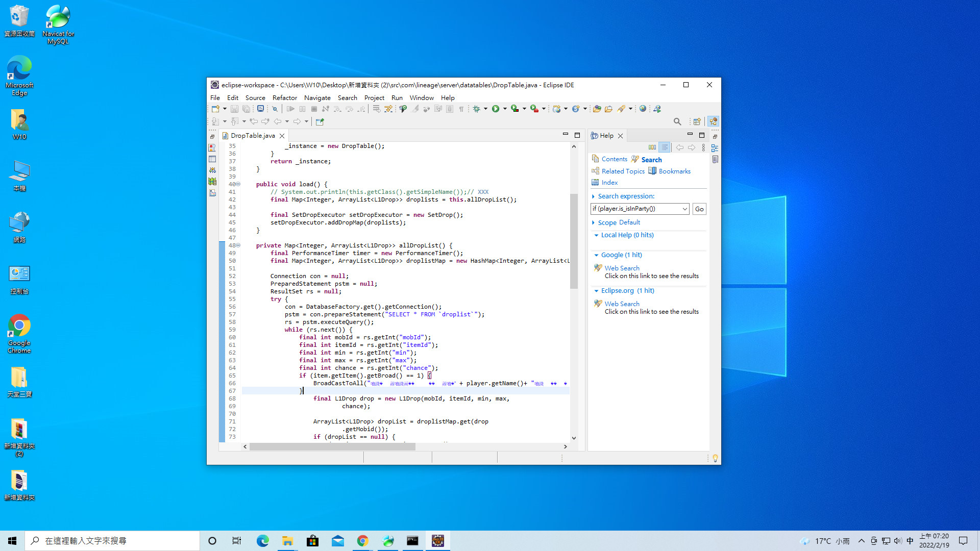Click the editor scroll-down arrow
Screen dimensions: 980x551
(x=574, y=438)
